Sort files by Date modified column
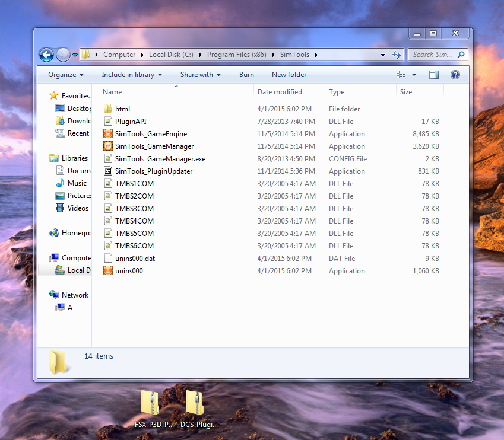 click(x=280, y=92)
